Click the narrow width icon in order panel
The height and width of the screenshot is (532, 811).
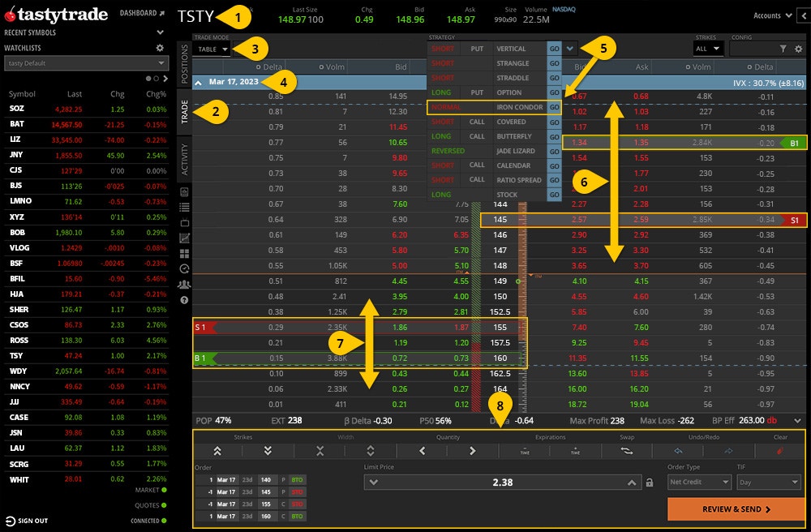coord(320,451)
